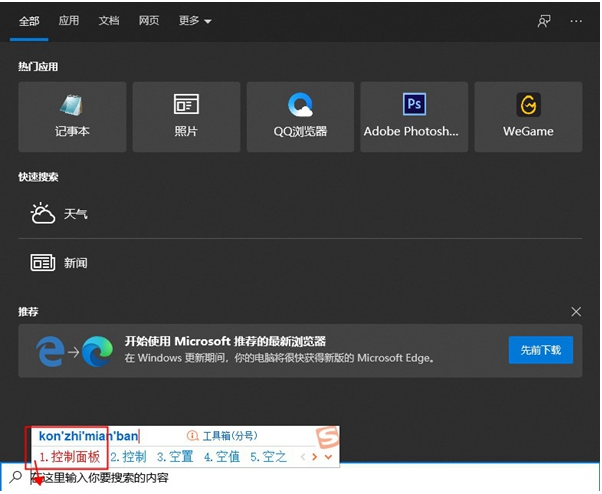Click the 先前下载 button

[541, 350]
